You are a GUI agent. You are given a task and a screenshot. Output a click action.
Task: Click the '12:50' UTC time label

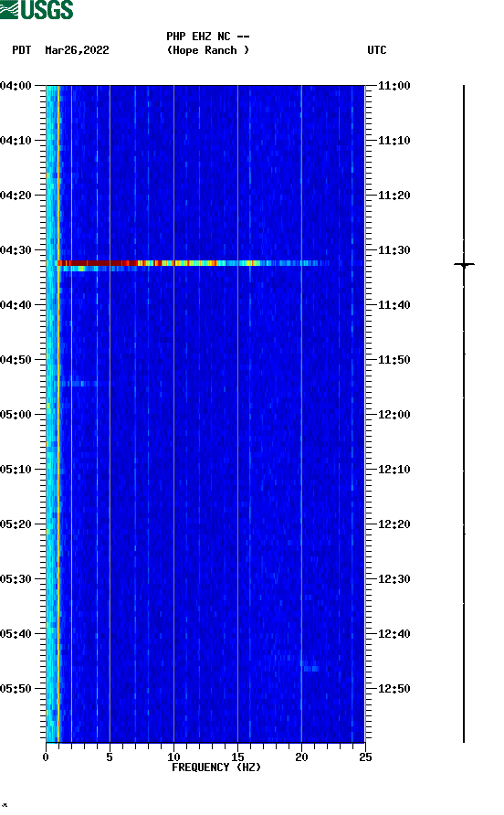(394, 689)
